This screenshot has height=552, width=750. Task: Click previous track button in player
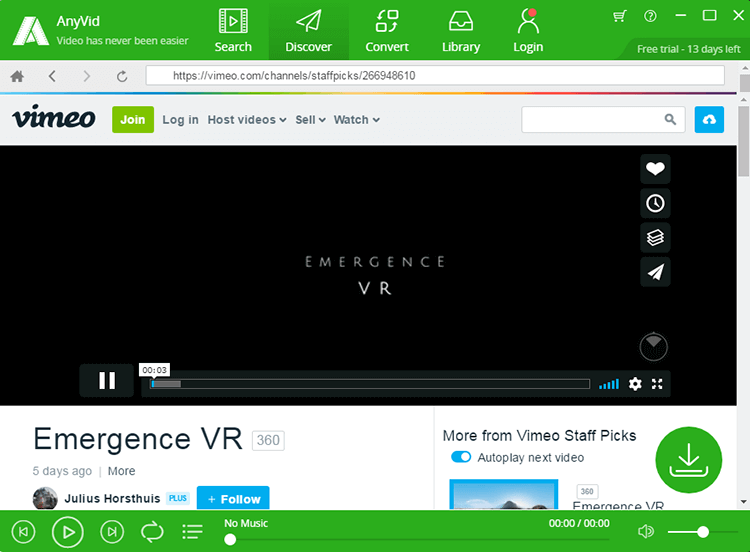click(x=23, y=531)
